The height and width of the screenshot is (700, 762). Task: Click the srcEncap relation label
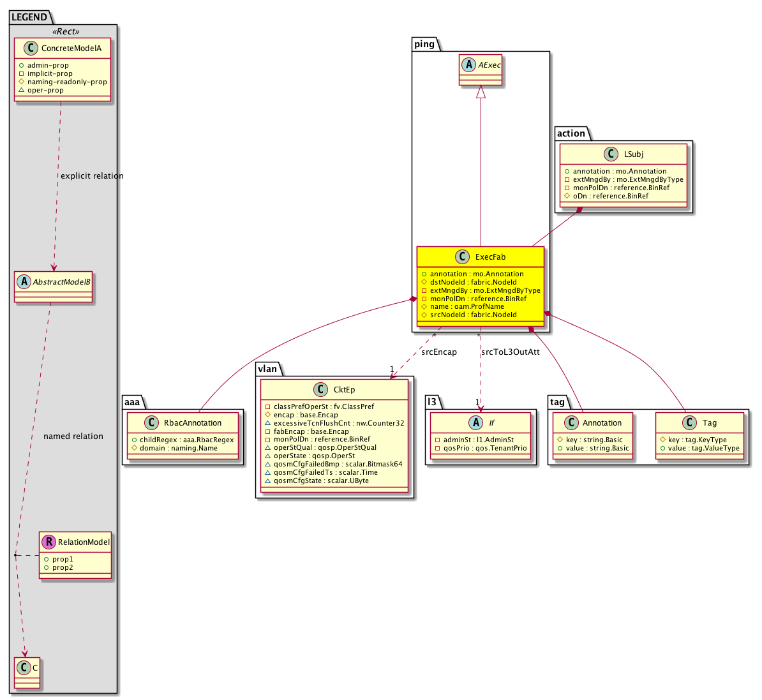click(438, 352)
